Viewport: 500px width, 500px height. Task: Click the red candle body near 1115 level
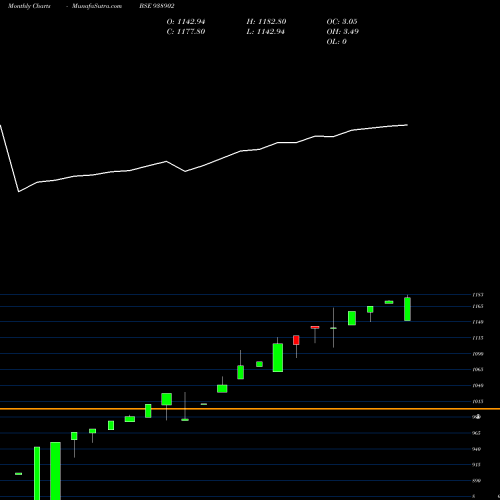tap(296, 340)
